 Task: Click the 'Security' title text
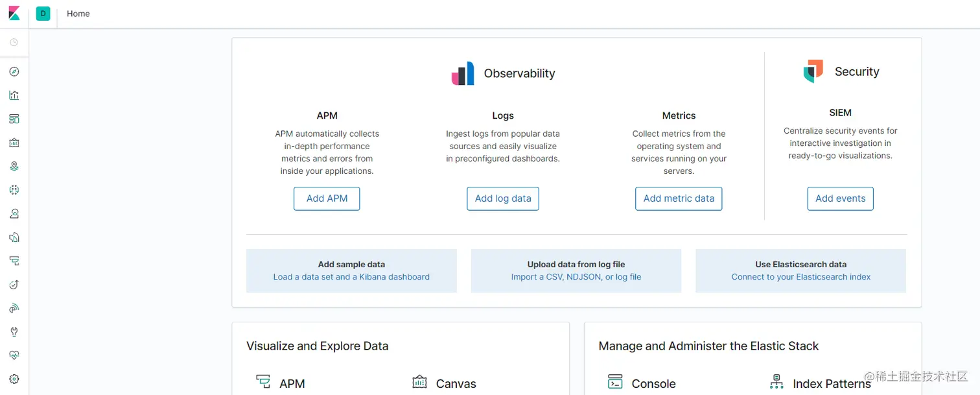click(x=857, y=71)
